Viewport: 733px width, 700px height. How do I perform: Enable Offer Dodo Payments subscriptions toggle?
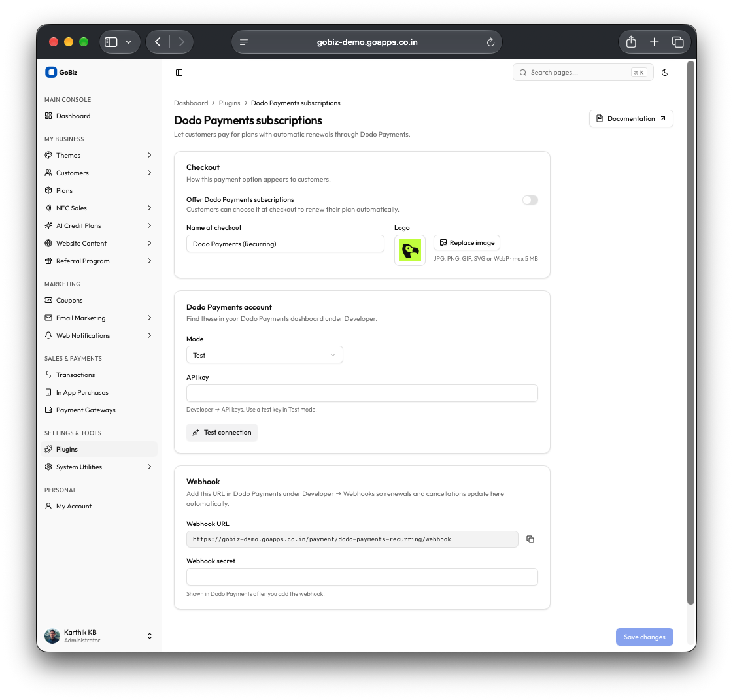pos(530,200)
